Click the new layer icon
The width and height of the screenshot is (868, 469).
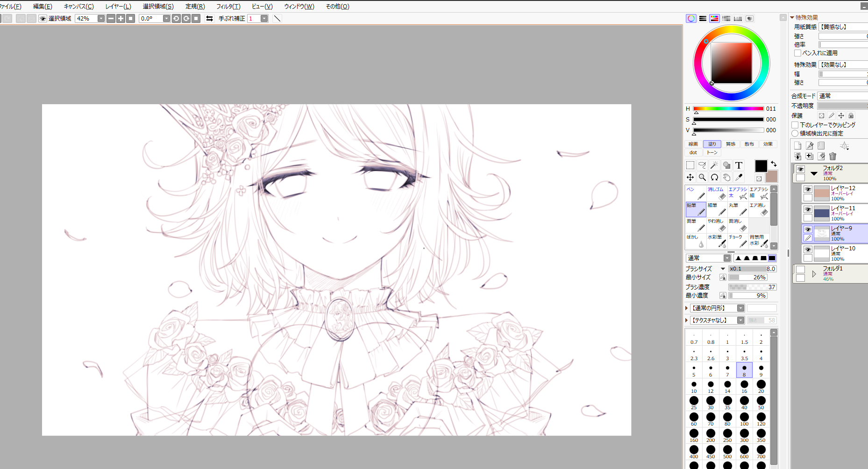tap(797, 146)
